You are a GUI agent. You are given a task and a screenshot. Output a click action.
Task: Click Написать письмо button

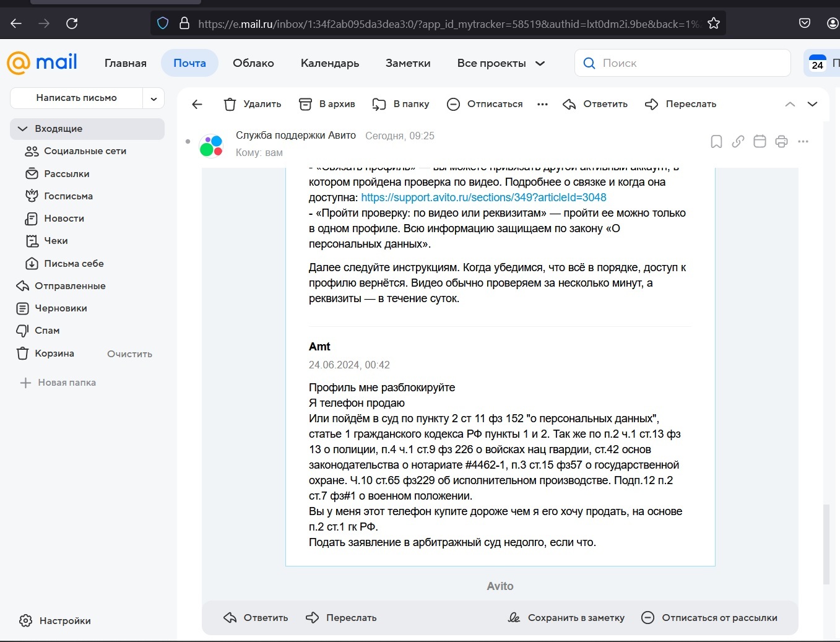tap(77, 98)
